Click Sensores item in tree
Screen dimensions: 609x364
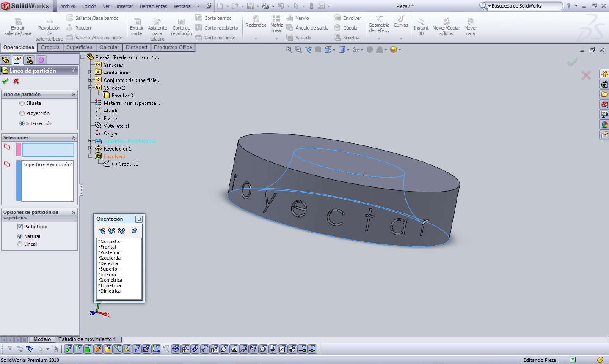(x=113, y=65)
